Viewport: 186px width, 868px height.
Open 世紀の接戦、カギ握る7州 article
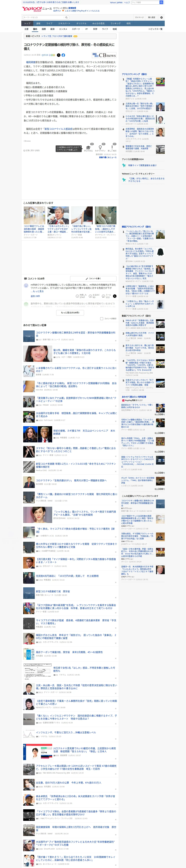click(x=84, y=432)
